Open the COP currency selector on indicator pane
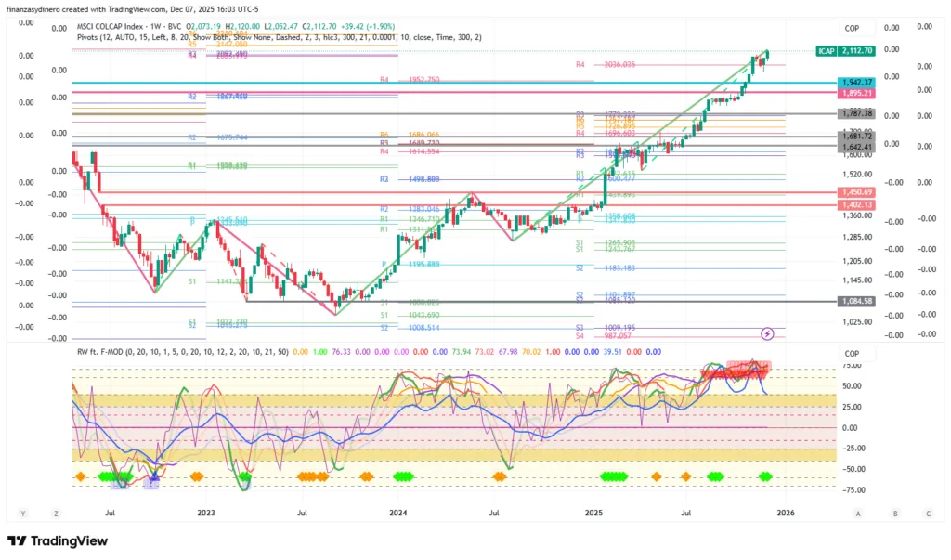The width and height of the screenshot is (951, 560). coord(853,354)
